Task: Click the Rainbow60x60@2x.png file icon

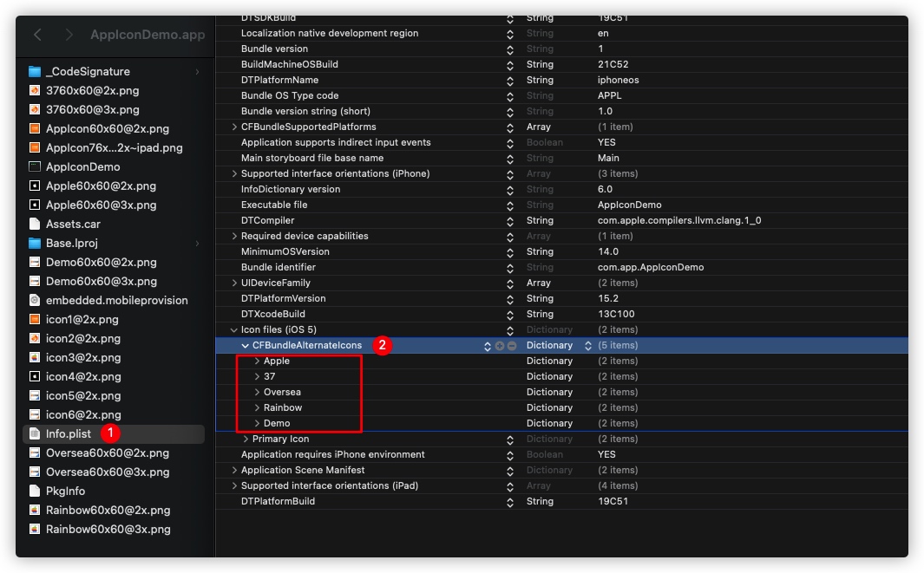Action: point(35,510)
